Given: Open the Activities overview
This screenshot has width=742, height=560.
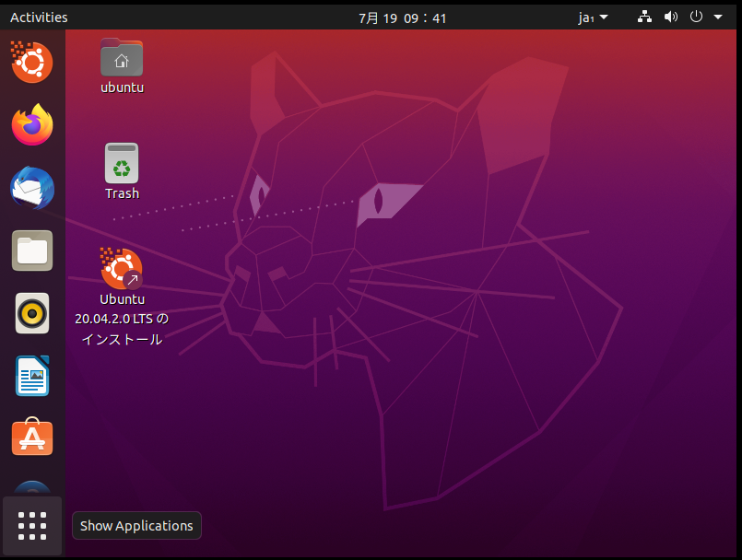Looking at the screenshot, I should [x=39, y=17].
